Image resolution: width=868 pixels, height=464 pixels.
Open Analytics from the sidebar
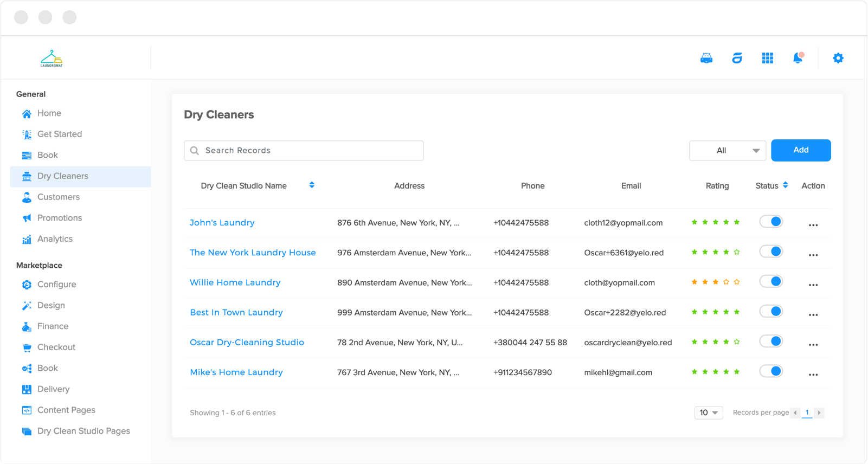(x=55, y=239)
